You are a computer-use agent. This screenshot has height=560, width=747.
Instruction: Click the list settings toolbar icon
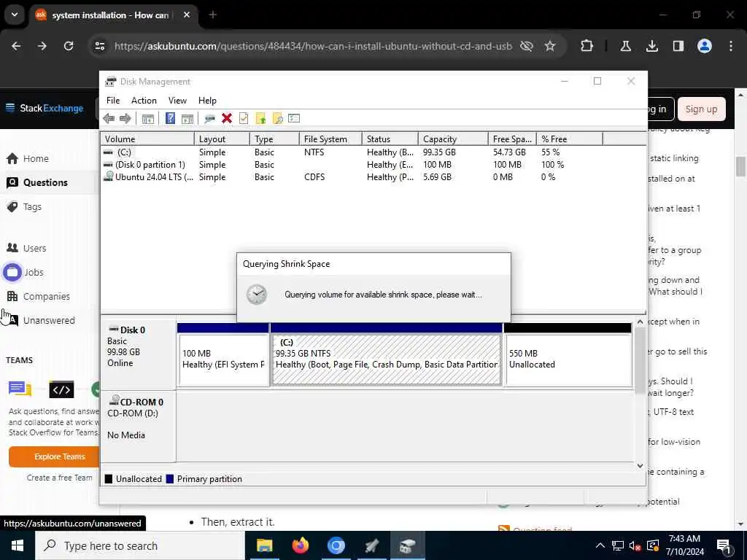pyautogui.click(x=294, y=118)
